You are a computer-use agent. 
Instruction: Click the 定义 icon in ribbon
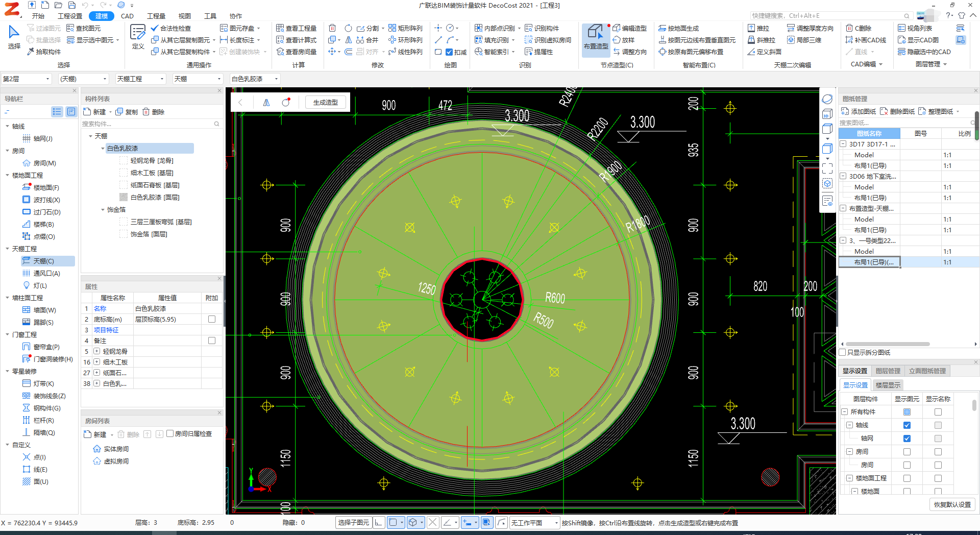[x=138, y=37]
